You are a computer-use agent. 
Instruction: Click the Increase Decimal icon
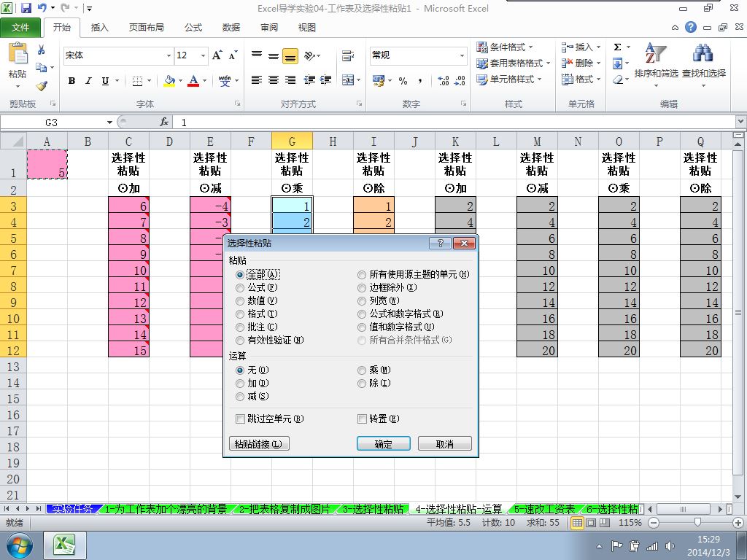point(443,80)
